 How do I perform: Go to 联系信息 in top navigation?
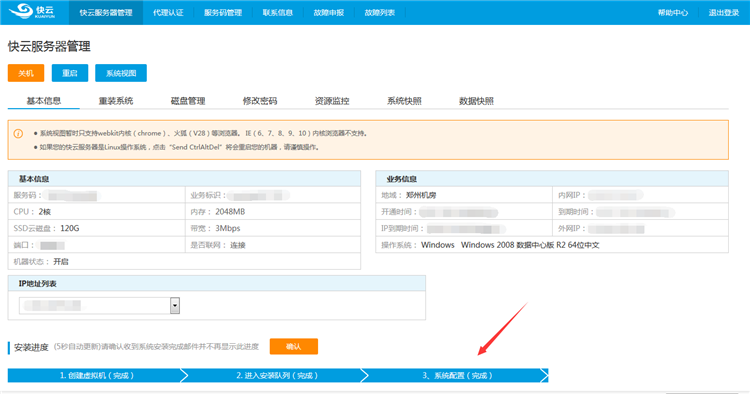277,12
